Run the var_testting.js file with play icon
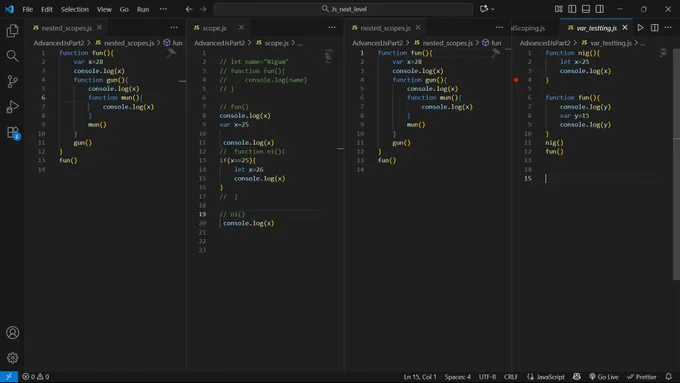Image resolution: width=680 pixels, height=383 pixels. click(x=640, y=28)
